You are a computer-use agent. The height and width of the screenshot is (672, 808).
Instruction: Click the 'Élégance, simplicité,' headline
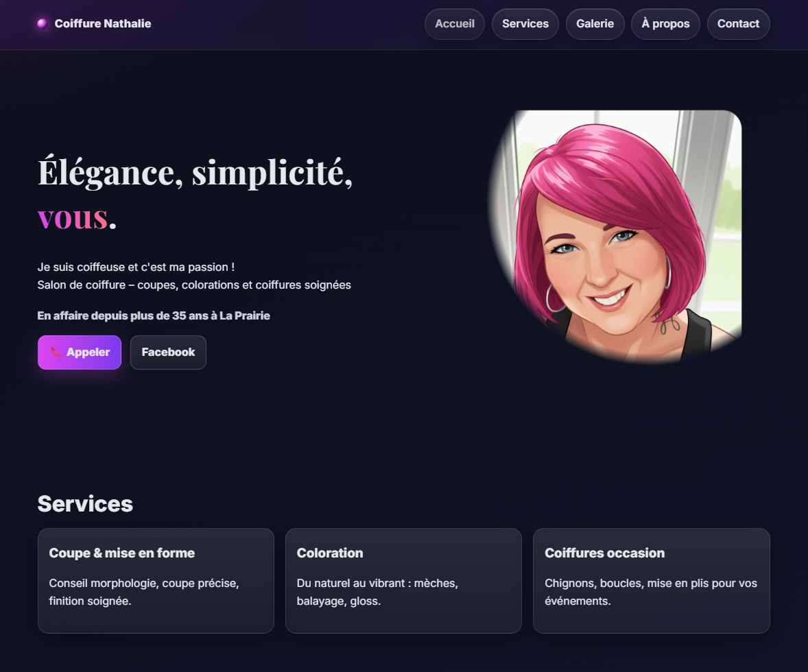coord(195,173)
